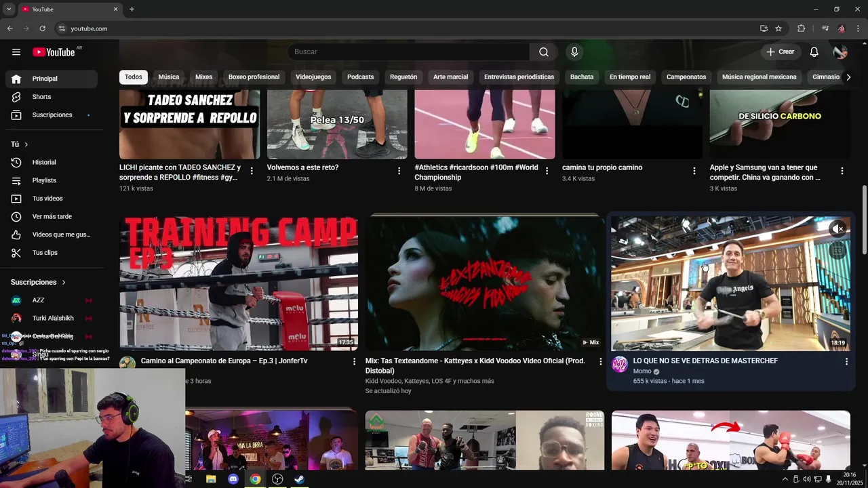The height and width of the screenshot is (488, 868).
Task: Open Tus clips in the sidebar
Action: pos(52,253)
